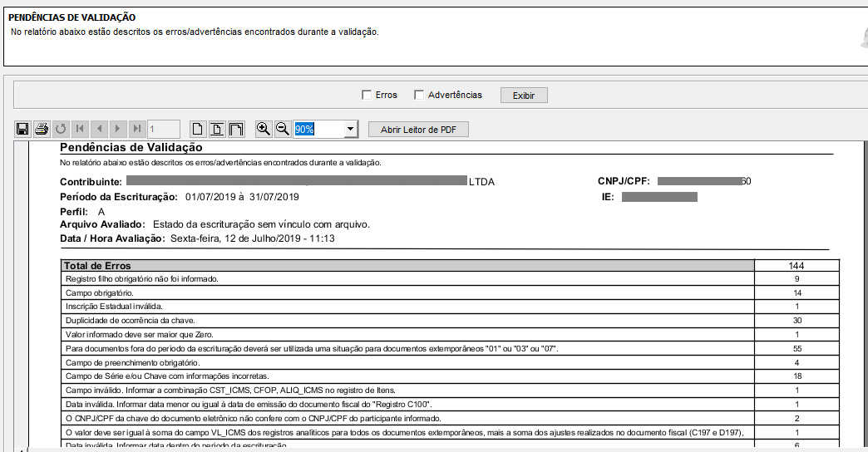Jump to the last report page
868x452 pixels.
tap(137, 129)
